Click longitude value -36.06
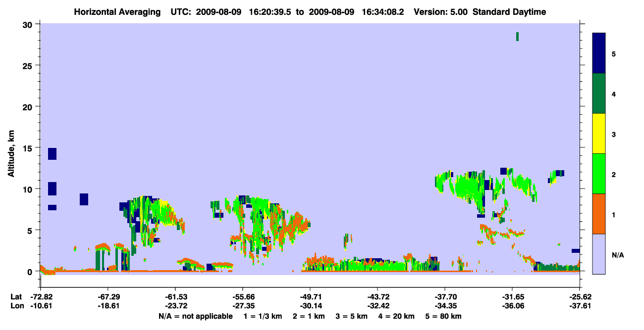This screenshot has height=330, width=644. coord(512,306)
